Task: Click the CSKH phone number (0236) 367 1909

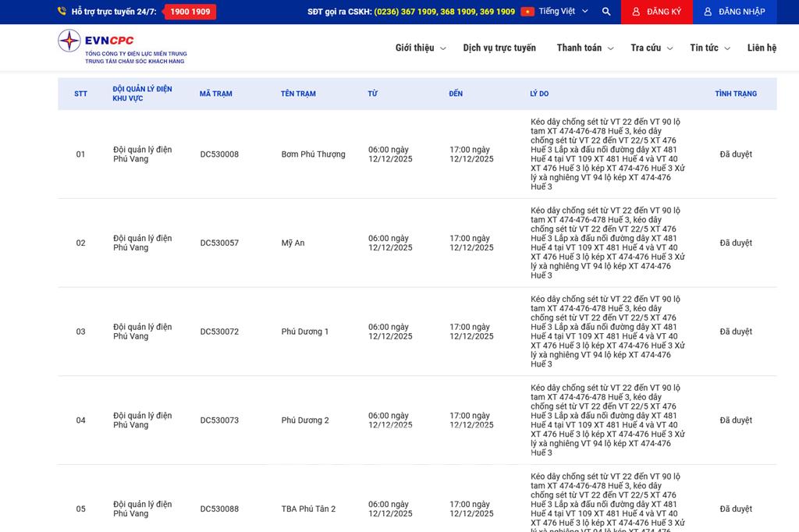Action: tap(405, 12)
